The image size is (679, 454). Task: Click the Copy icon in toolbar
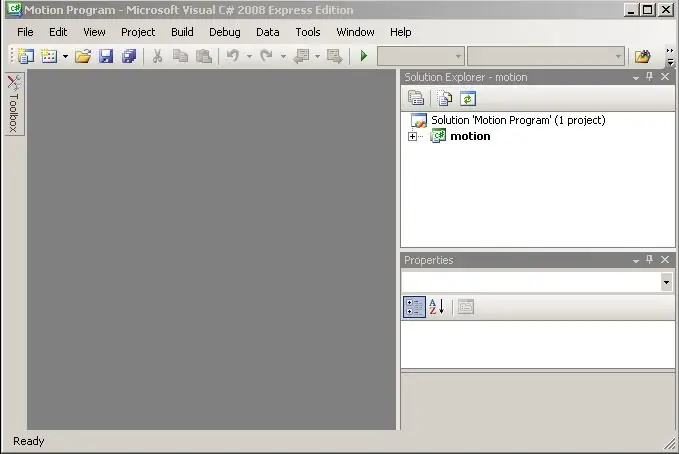[x=180, y=56]
